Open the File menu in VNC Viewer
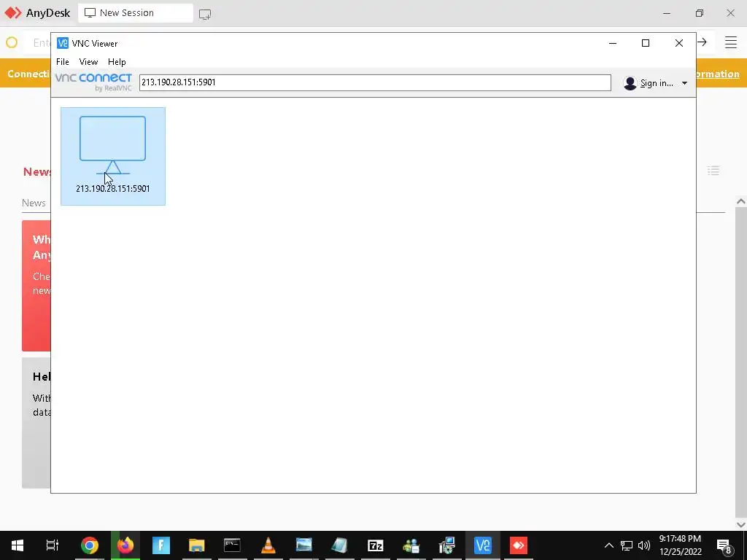Screen dimensions: 747x560 pyautogui.click(x=63, y=62)
